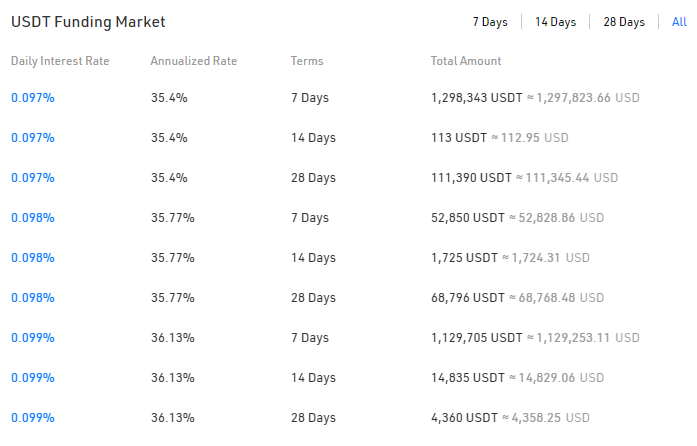Click the Terms column header
Image resolution: width=697 pixels, height=446 pixels.
coord(307,61)
